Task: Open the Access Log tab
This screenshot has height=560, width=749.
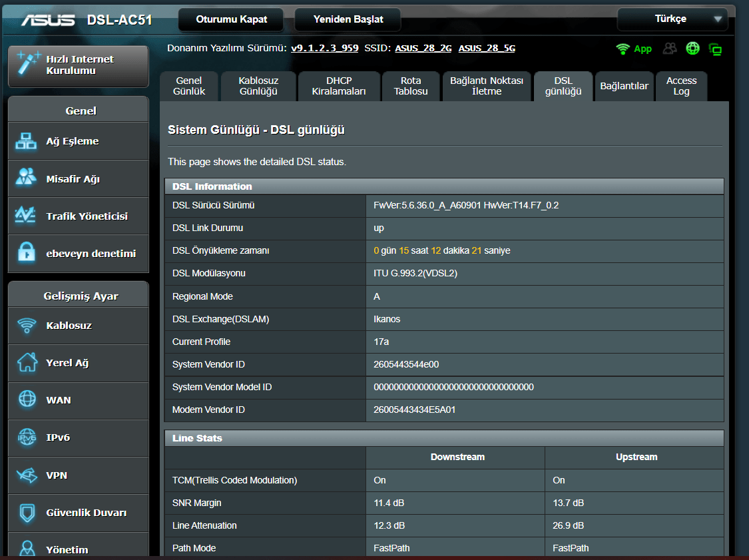Action: pyautogui.click(x=681, y=86)
